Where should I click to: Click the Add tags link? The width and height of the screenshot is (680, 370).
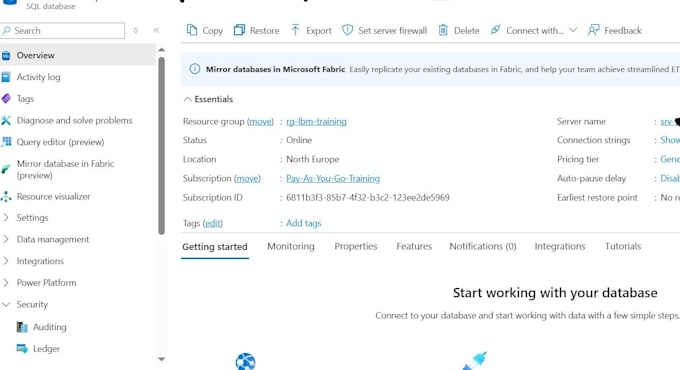click(x=304, y=223)
